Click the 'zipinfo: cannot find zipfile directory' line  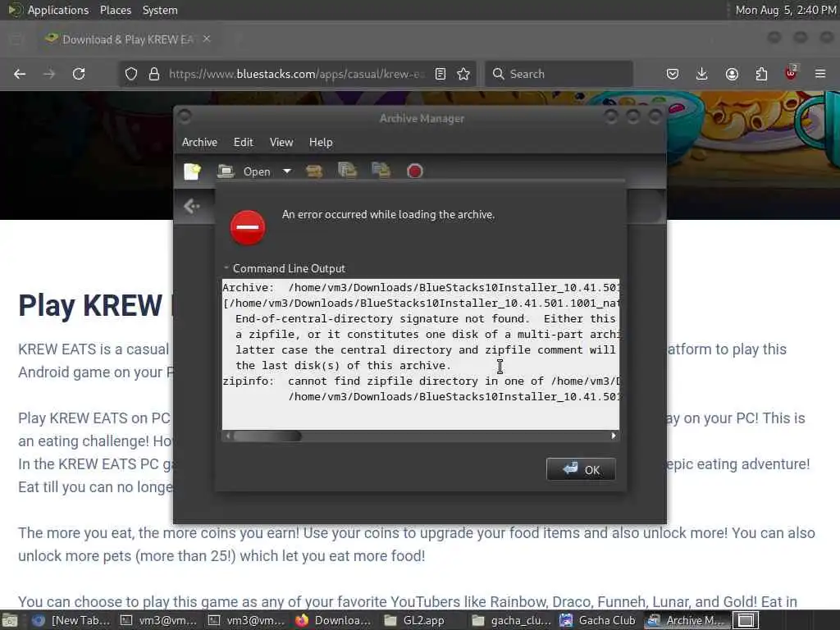point(421,381)
